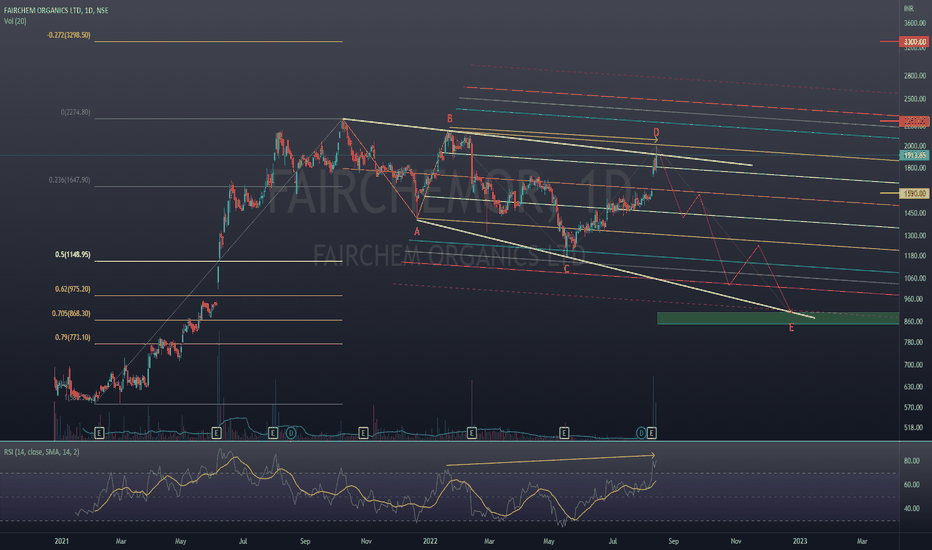Click the wave label A on the chart

417,232
